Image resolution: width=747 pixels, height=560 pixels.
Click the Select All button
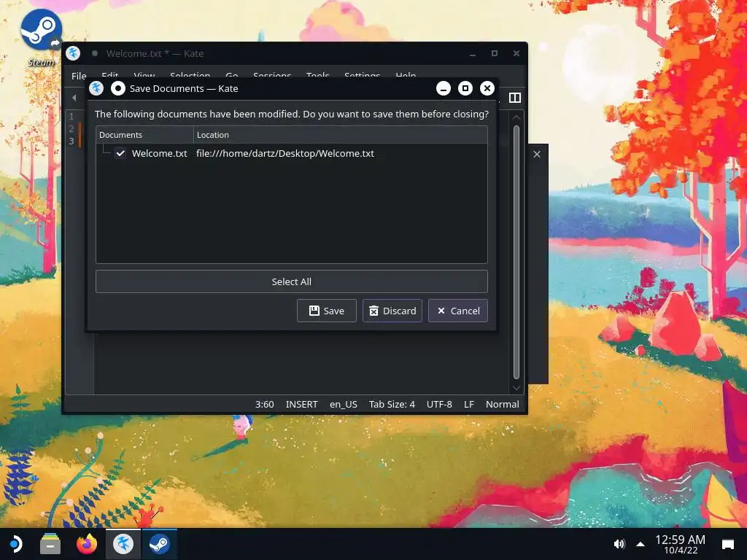pyautogui.click(x=292, y=281)
